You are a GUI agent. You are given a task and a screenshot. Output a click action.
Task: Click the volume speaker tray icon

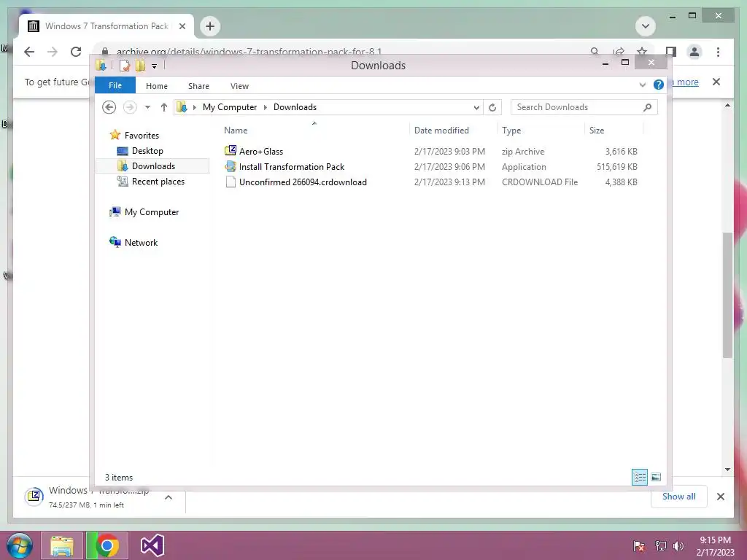pyautogui.click(x=678, y=545)
